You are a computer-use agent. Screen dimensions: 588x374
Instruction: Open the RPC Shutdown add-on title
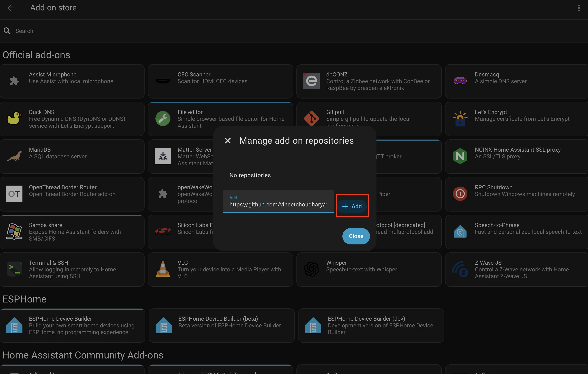tap(493, 187)
